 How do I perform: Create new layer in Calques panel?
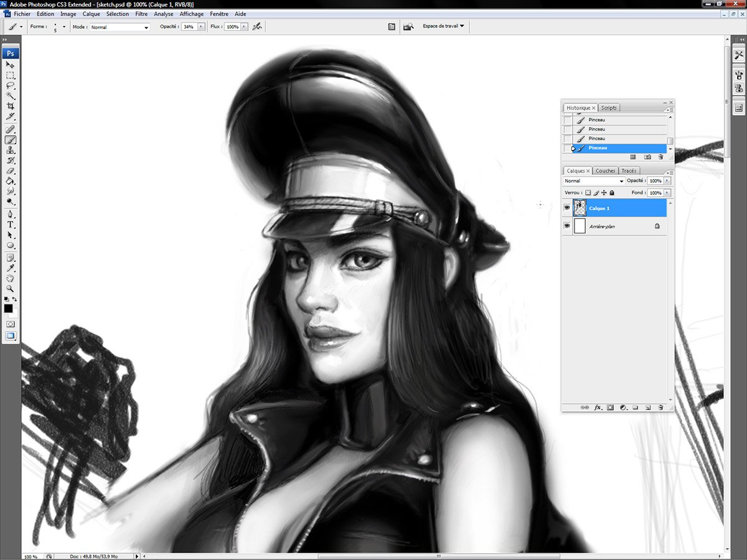pos(648,408)
